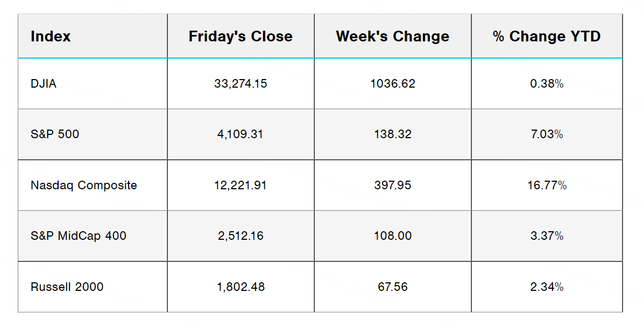Select the S&P 500 row label
The width and height of the screenshot is (644, 328).
click(55, 134)
